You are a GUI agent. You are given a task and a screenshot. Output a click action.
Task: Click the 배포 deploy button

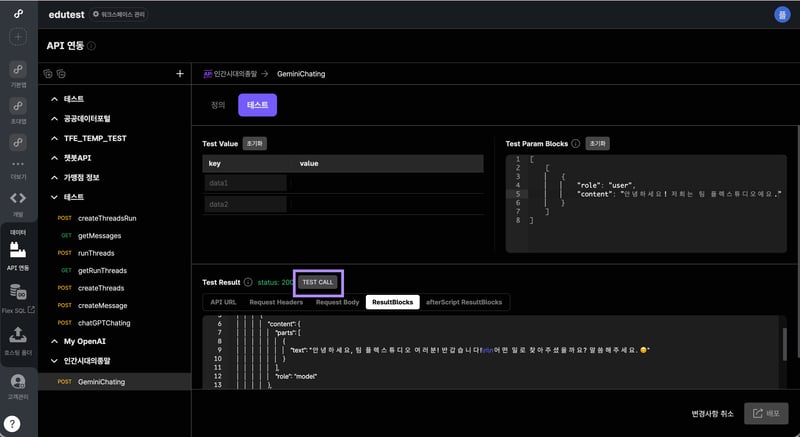[766, 413]
